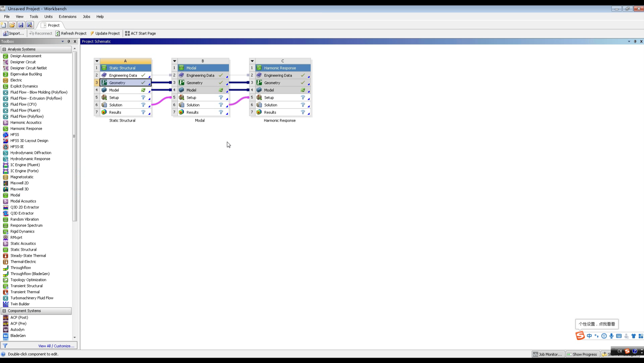Image resolution: width=644 pixels, height=363 pixels.
Task: Switch to the Project tab
Action: tap(50, 25)
